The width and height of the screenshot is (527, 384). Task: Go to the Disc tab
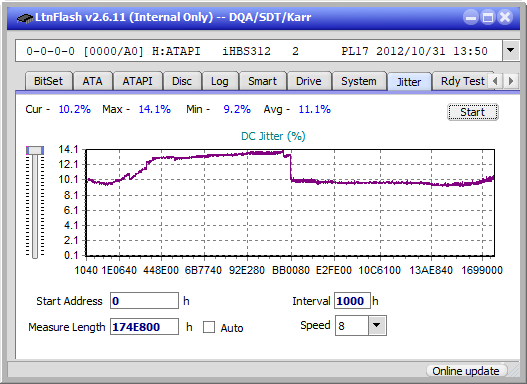[182, 81]
